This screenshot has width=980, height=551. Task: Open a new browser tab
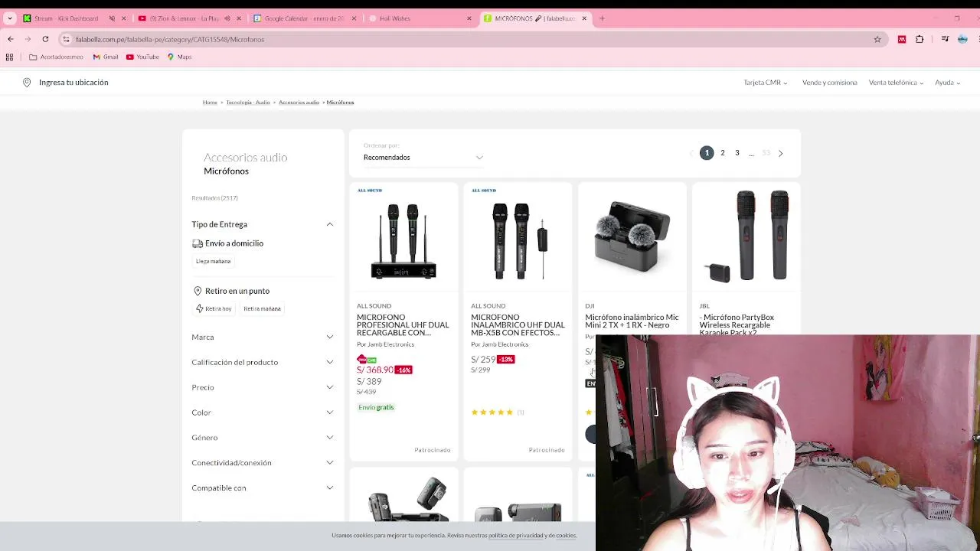click(x=602, y=18)
